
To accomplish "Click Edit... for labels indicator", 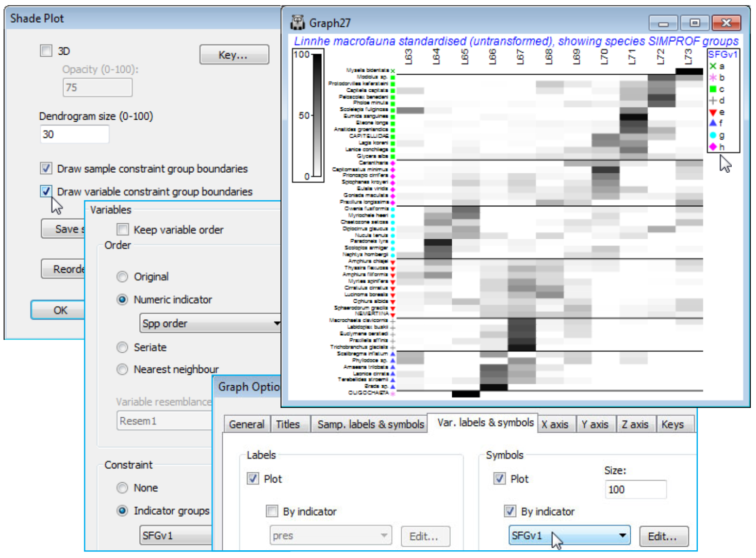I will point(425,536).
